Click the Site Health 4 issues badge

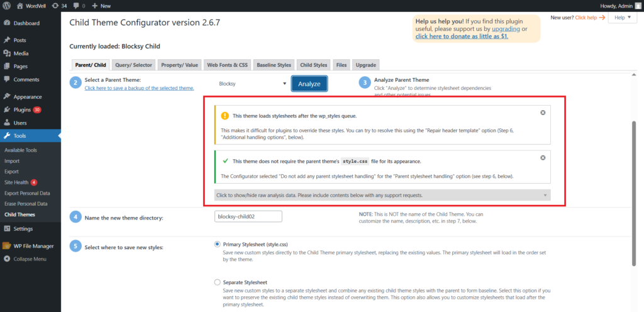[34, 182]
